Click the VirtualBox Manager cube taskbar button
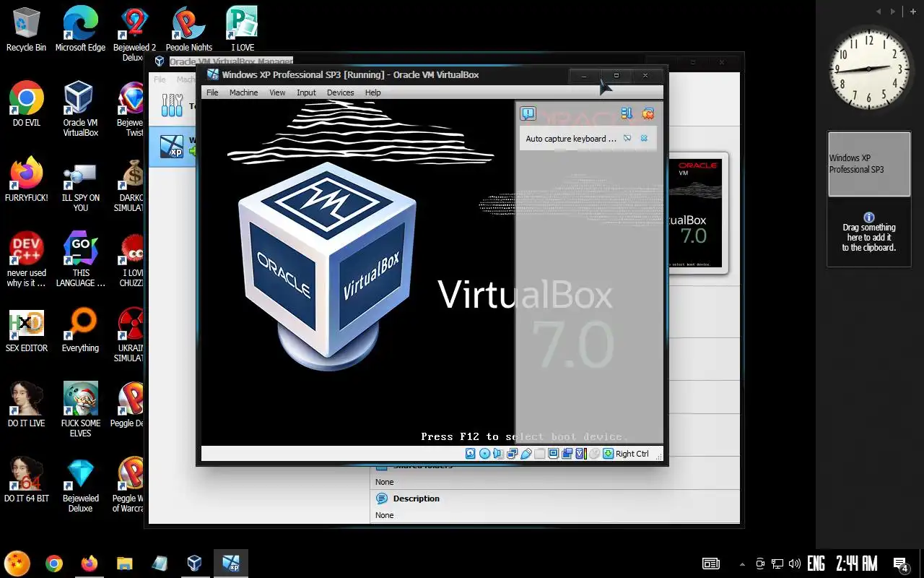 tap(194, 564)
